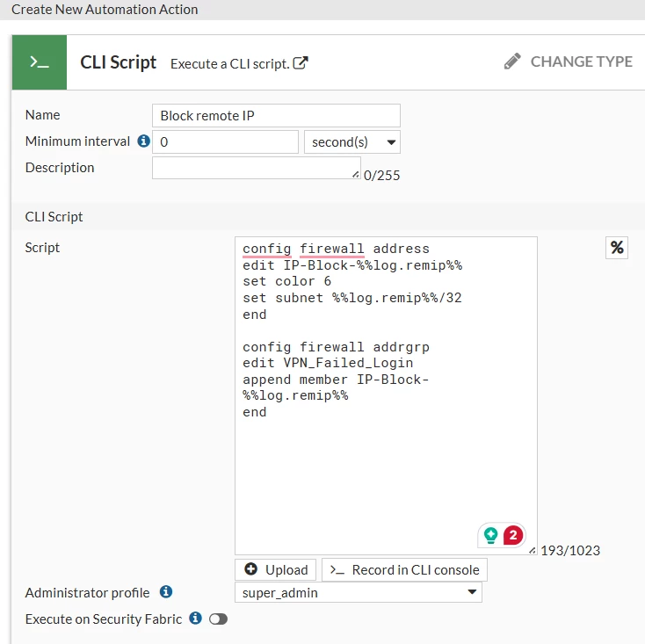The image size is (645, 644).
Task: Click the red 2 issues badge
Action: click(x=513, y=535)
